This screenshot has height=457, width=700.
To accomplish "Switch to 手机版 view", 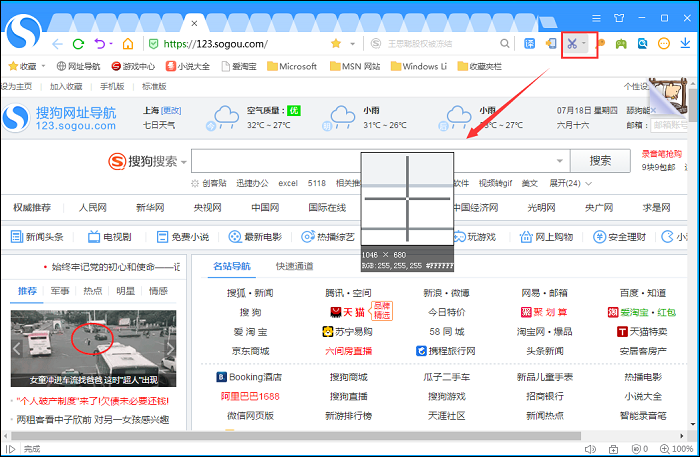I will coord(112,87).
